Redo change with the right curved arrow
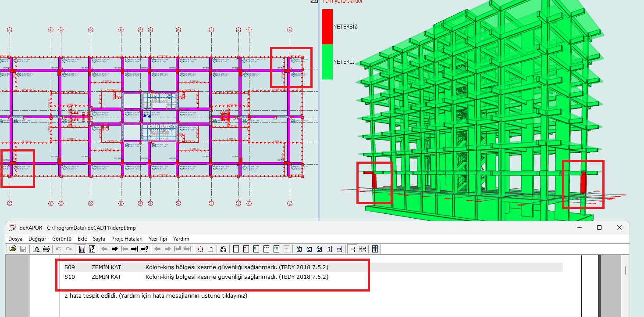 coord(69,249)
